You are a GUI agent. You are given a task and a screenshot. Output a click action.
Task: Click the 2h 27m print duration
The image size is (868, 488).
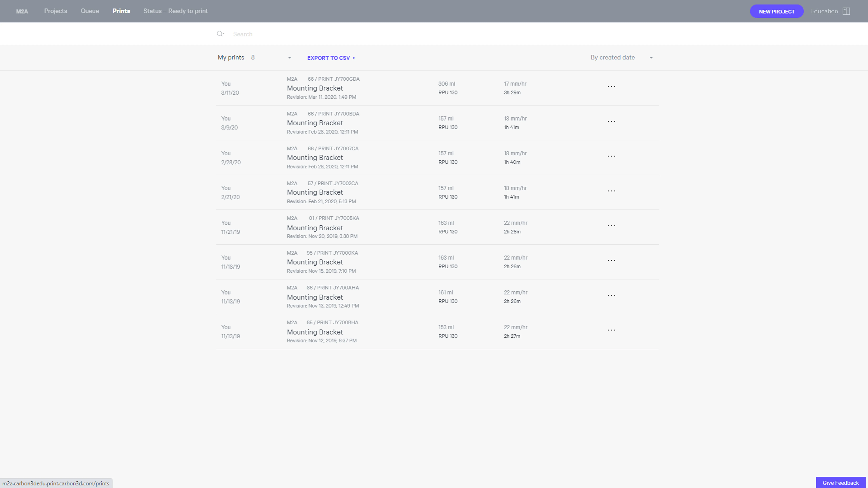[512, 336]
